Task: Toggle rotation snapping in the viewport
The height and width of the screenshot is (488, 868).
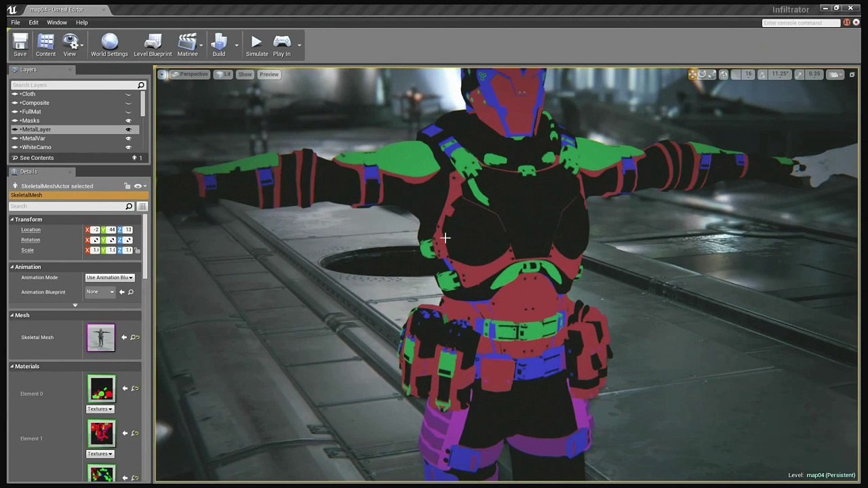Action: pos(762,75)
